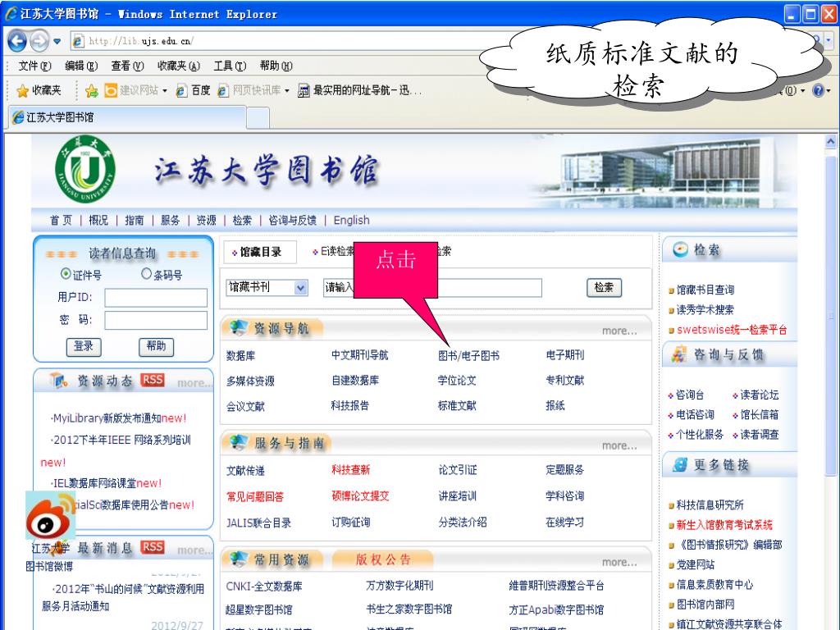Select the 江苏大学图书馆 browser tab
840x630 pixels.
pyautogui.click(x=126, y=117)
